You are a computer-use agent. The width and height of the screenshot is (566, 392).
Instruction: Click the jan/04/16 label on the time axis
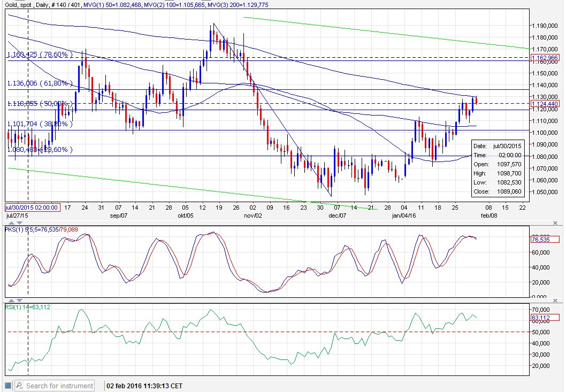tap(404, 216)
